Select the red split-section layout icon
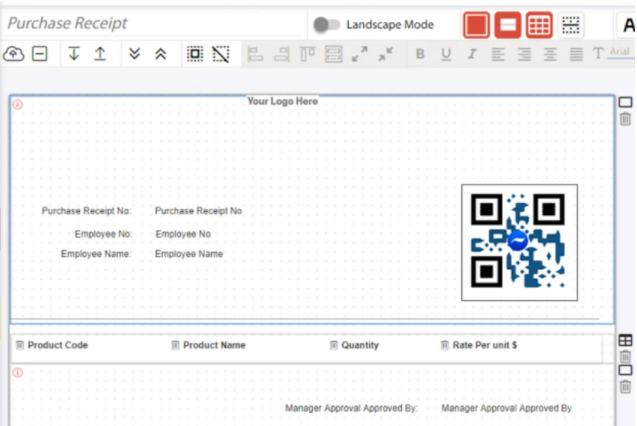This screenshot has height=426, width=637. tap(507, 25)
